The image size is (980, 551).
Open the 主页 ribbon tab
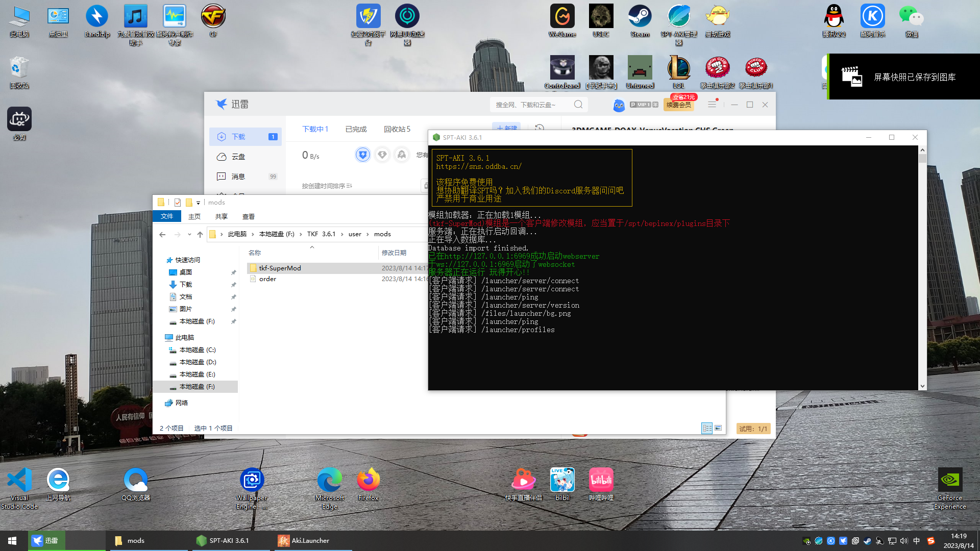pos(194,216)
